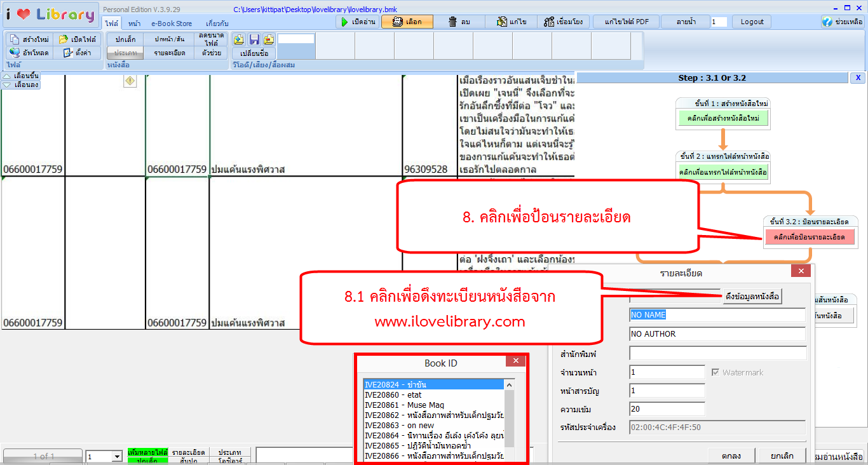Open a file with เปิดไฟล์

coord(77,39)
